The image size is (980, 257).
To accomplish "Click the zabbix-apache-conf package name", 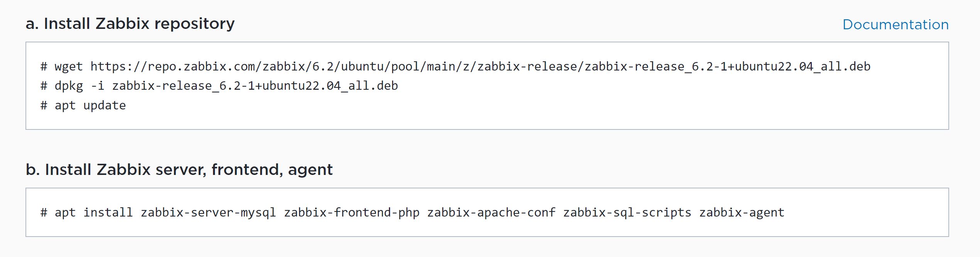I will [491, 213].
